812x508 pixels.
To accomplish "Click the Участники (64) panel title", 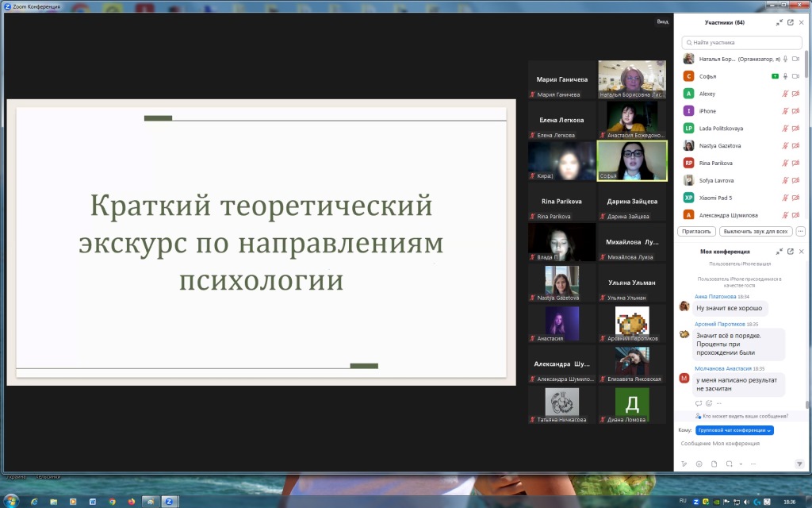I will point(725,22).
